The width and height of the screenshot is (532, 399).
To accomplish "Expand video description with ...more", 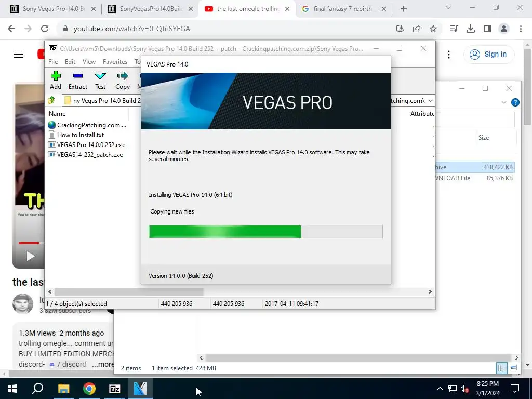I will coord(103,364).
